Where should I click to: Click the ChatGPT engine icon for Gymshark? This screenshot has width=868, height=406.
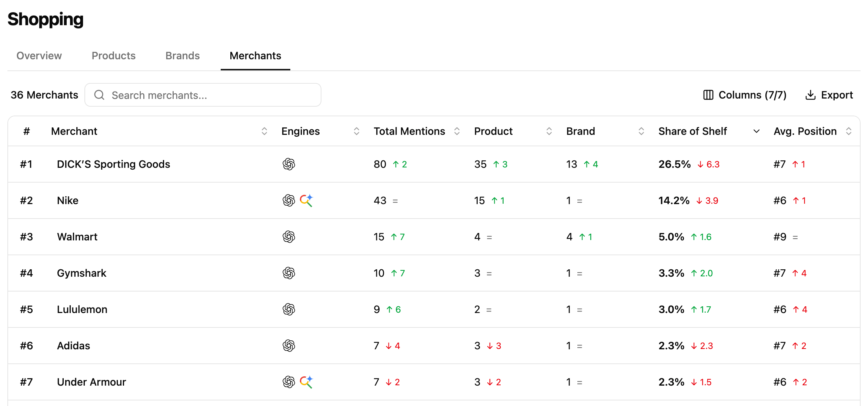[289, 273]
